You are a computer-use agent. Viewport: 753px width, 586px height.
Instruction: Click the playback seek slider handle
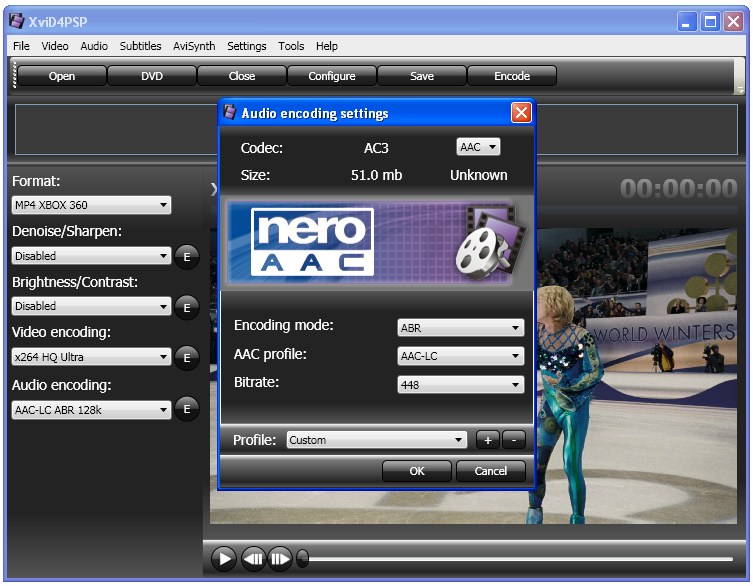click(x=303, y=559)
